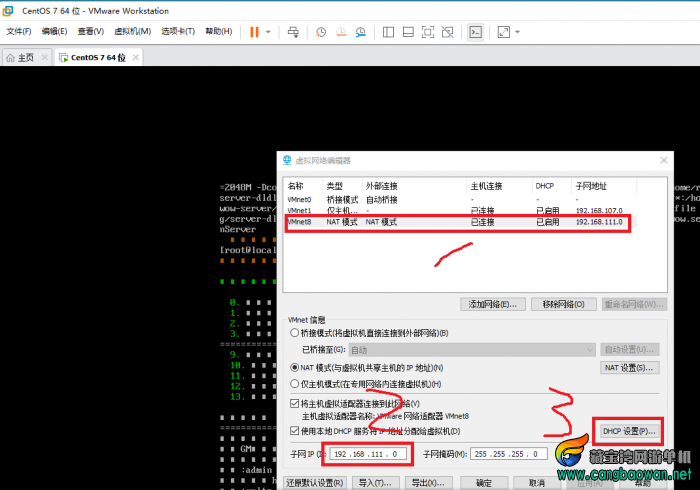700x490 pixels.
Task: Click the 添加网络(E)... button
Action: [x=493, y=304]
